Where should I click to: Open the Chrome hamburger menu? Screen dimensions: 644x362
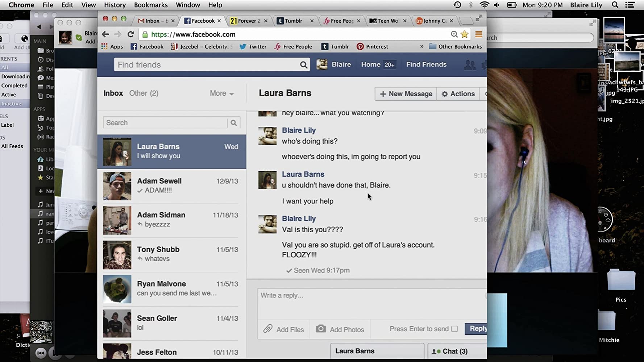click(x=479, y=34)
